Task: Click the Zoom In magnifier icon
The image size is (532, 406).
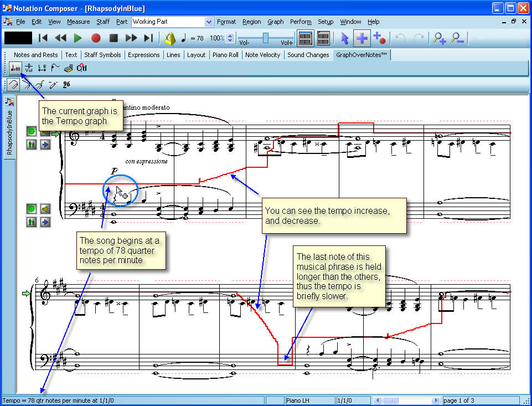Action: pyautogui.click(x=440, y=38)
